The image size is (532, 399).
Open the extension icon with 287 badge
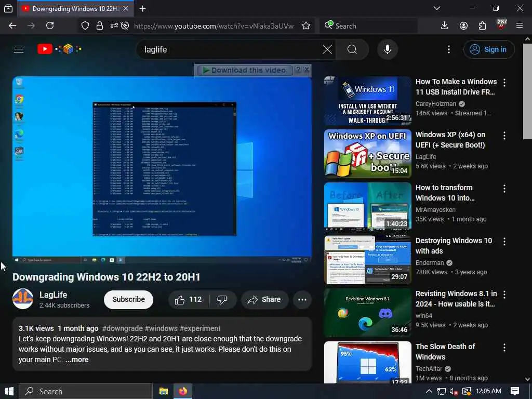click(501, 25)
